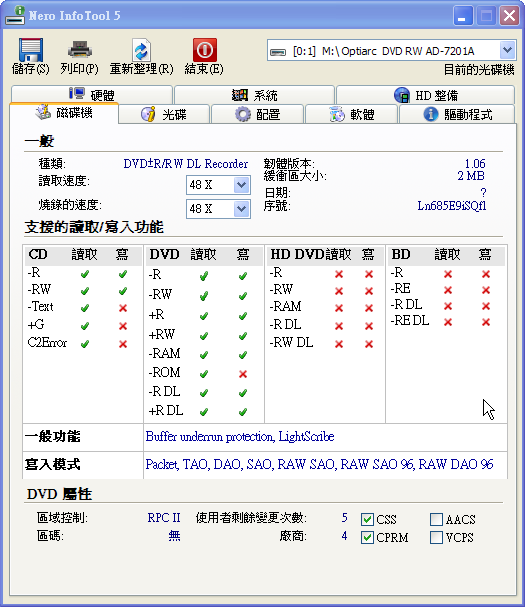Viewport: 525px width, 607px height.
Task: Enable the AACS checkbox
Action: (436, 519)
